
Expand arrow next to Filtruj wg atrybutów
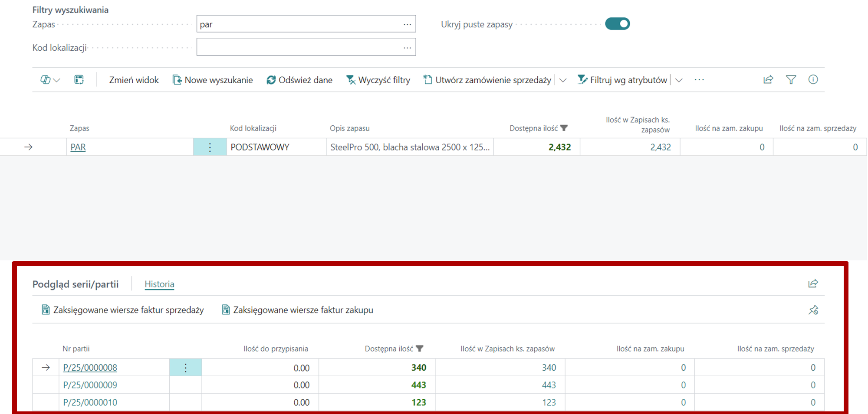[679, 80]
